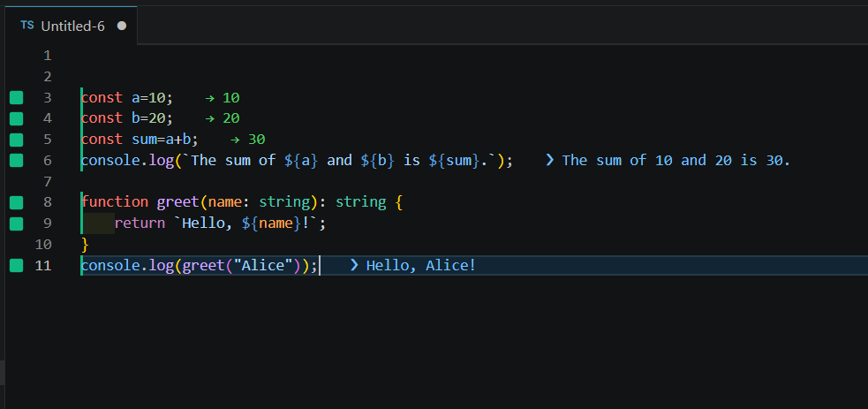Image resolution: width=868 pixels, height=409 pixels.
Task: Click green gutter marker on line 9
Action: pos(17,223)
